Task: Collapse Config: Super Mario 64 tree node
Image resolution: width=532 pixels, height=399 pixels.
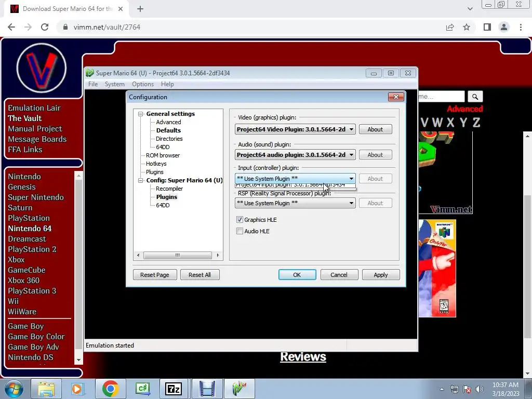Action: click(140, 180)
